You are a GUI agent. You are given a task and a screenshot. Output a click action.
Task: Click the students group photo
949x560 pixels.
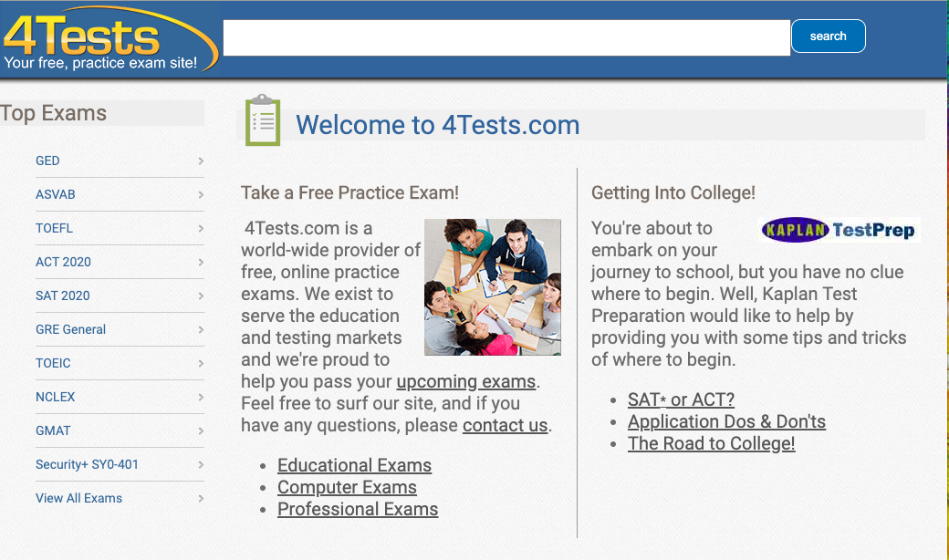[x=492, y=287]
